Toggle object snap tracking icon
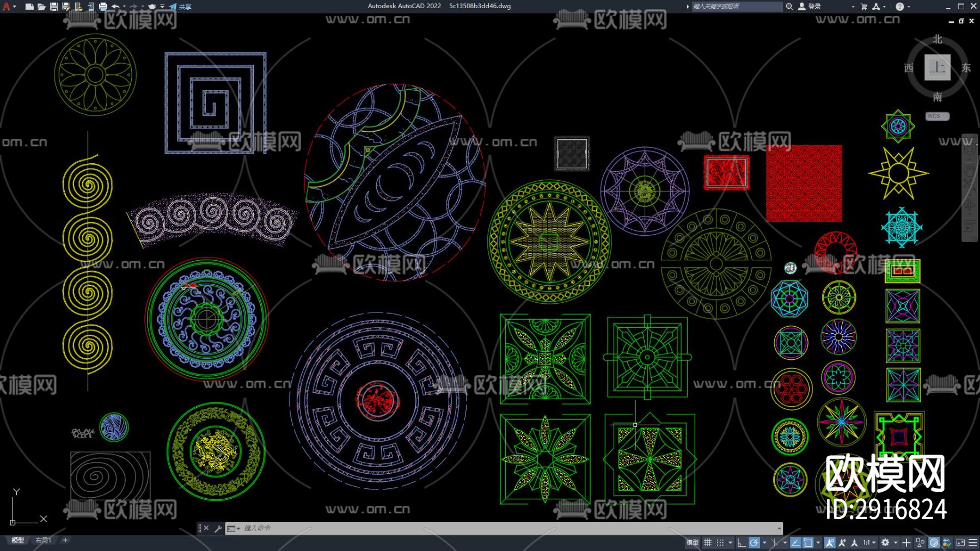The image size is (980, 551). tap(795, 542)
